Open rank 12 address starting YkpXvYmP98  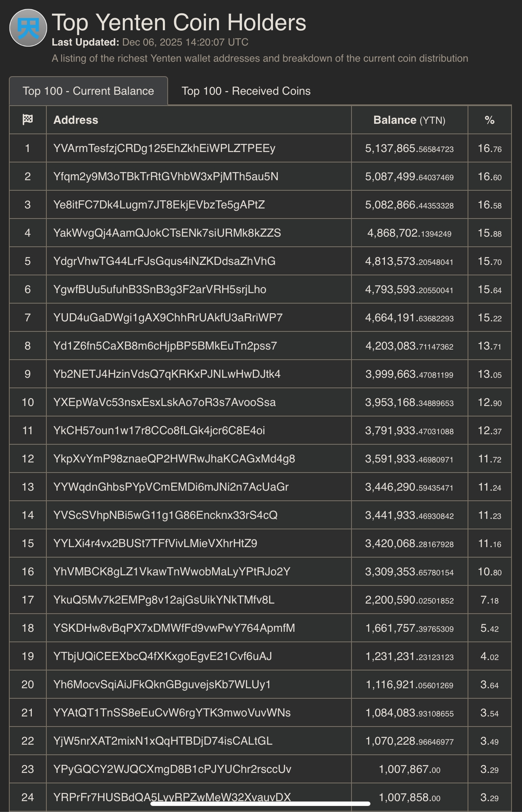pyautogui.click(x=174, y=459)
